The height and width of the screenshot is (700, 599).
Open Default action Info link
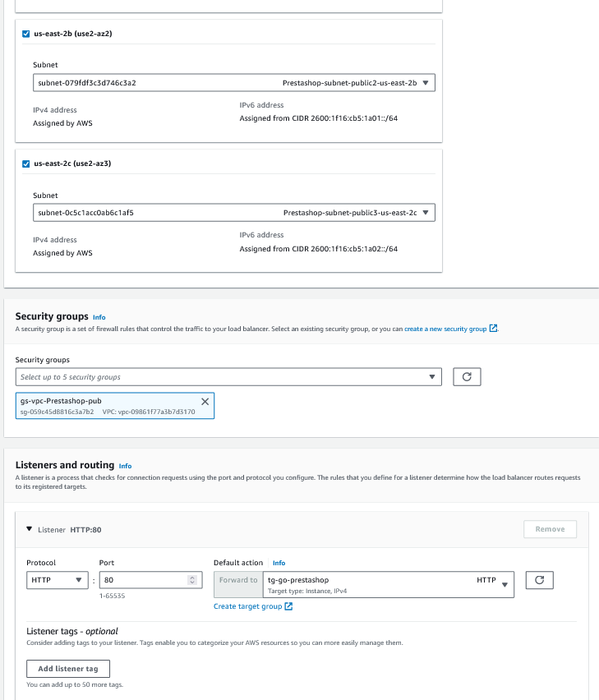279,564
